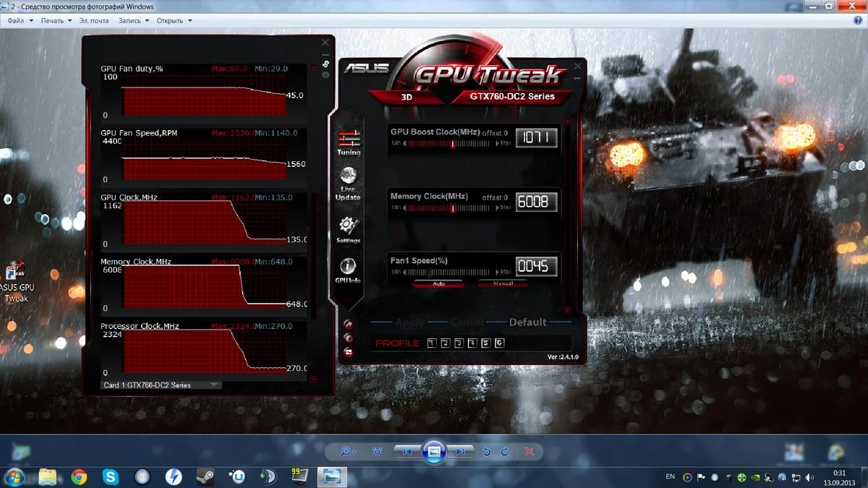Open the Tuning panel in GPU Tweak

(x=349, y=141)
